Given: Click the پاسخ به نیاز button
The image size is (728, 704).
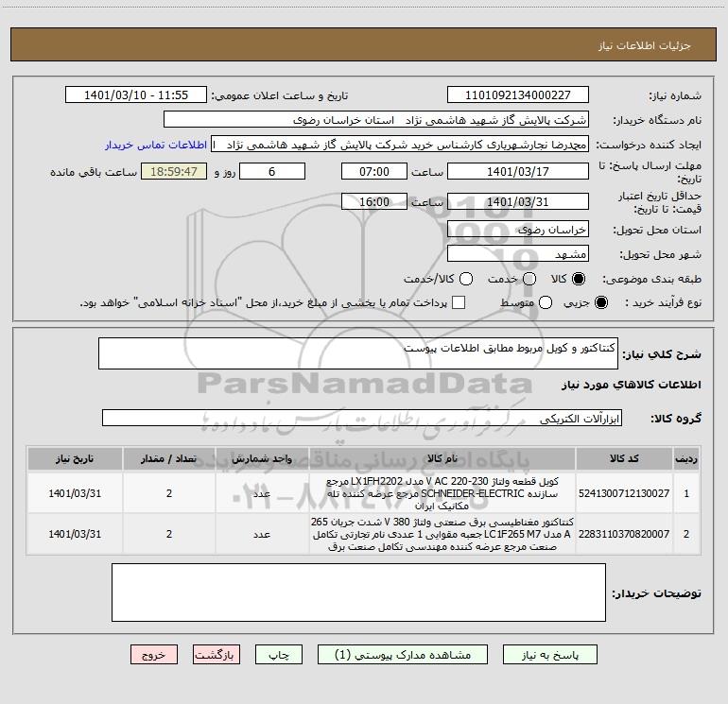Looking at the screenshot, I should pyautogui.click(x=549, y=654).
